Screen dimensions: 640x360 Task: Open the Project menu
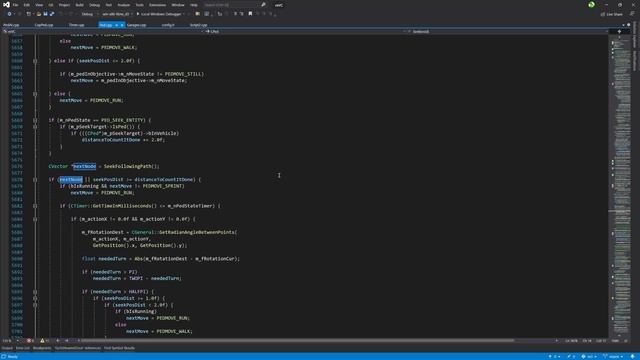64,5
